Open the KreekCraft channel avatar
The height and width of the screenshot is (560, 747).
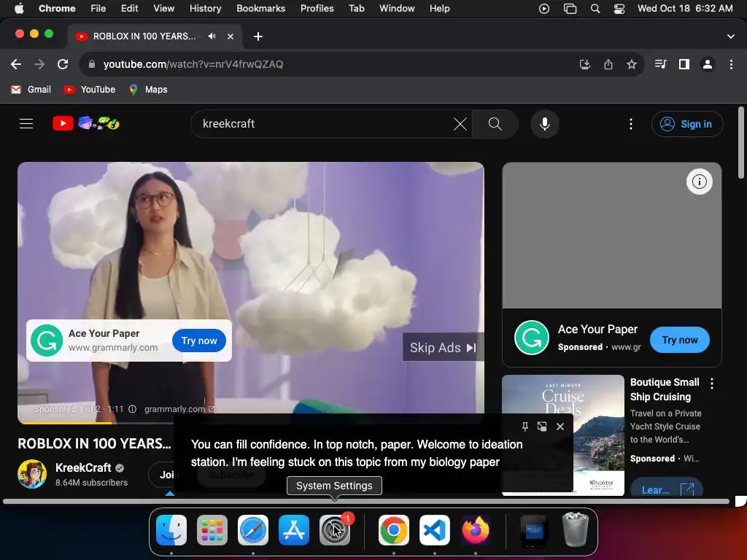[32, 474]
